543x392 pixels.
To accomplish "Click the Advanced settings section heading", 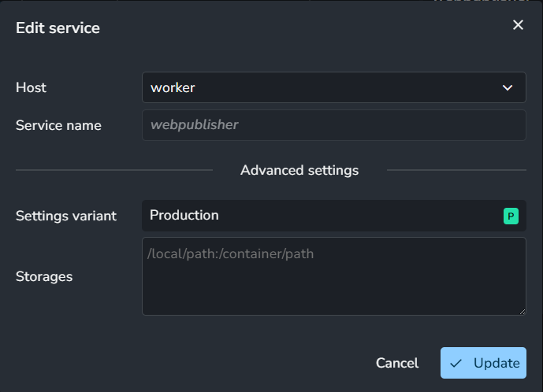I will [299, 170].
